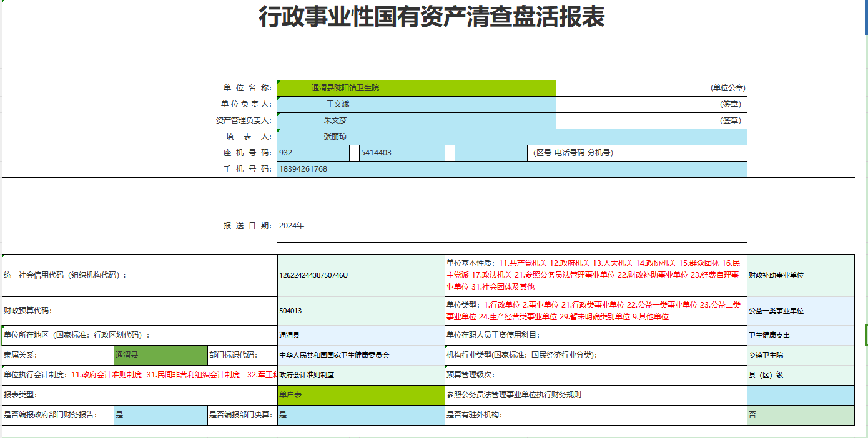Click the report date cell 2024年
Image resolution: width=868 pixels, height=438 pixels.
pos(511,226)
